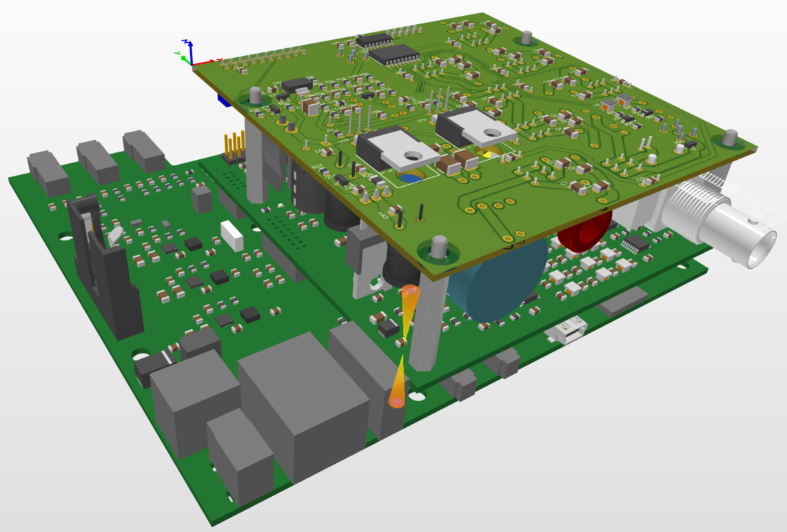The image size is (787, 532).
Task: Click the standoff pin above the BNC connector
Action: pos(730,136)
